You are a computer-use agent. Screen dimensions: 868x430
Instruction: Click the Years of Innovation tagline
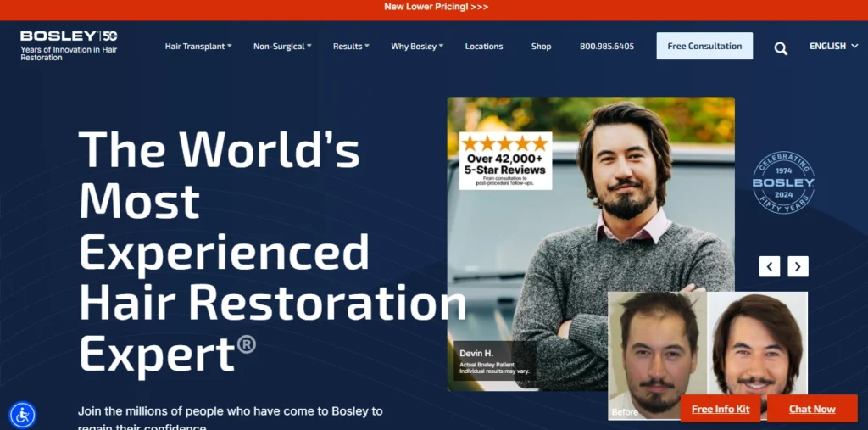[x=69, y=53]
